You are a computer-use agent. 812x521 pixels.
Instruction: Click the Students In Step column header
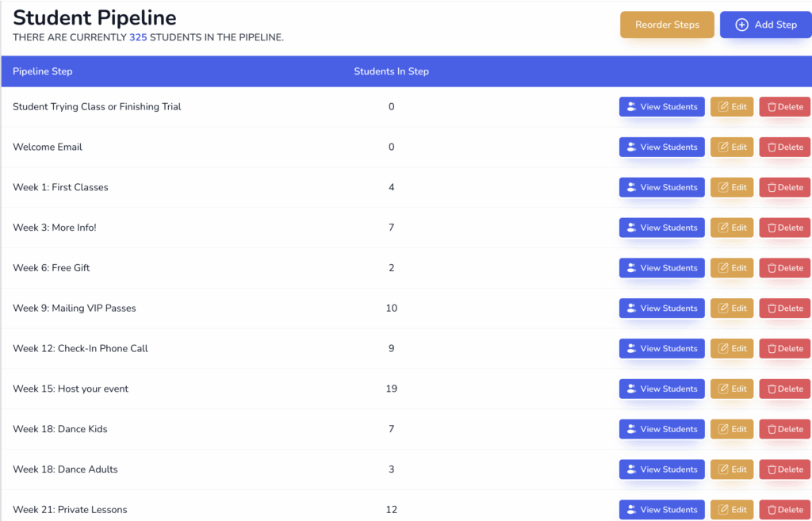(x=392, y=71)
